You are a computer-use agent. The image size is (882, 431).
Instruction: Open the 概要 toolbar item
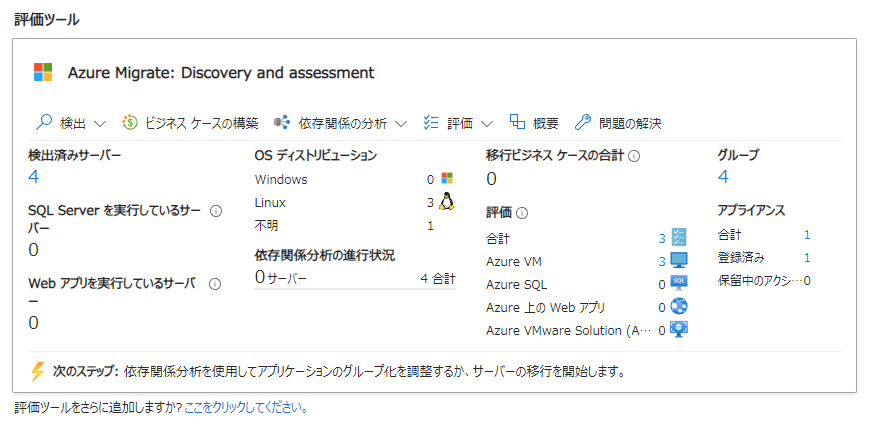point(546,123)
